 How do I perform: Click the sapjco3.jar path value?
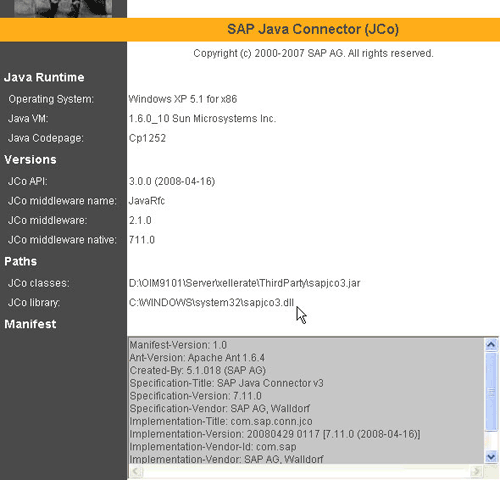pos(245,283)
